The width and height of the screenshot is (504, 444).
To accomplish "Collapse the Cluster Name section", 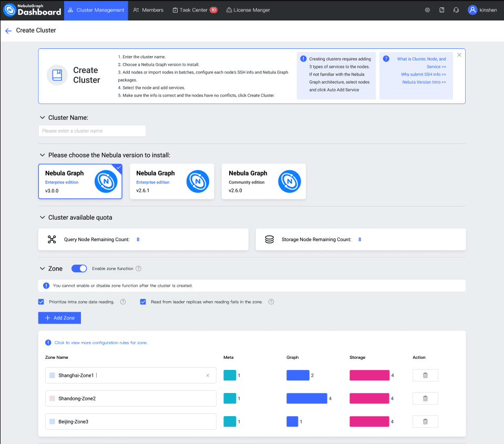I will (x=42, y=118).
